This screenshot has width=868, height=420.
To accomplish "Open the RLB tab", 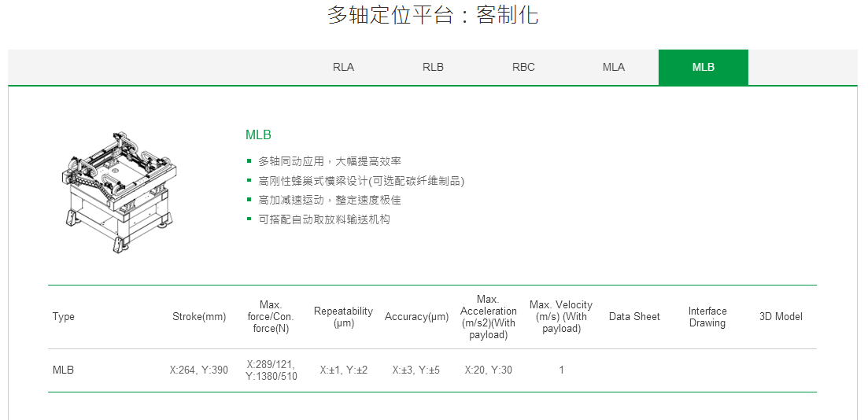I will tap(433, 67).
